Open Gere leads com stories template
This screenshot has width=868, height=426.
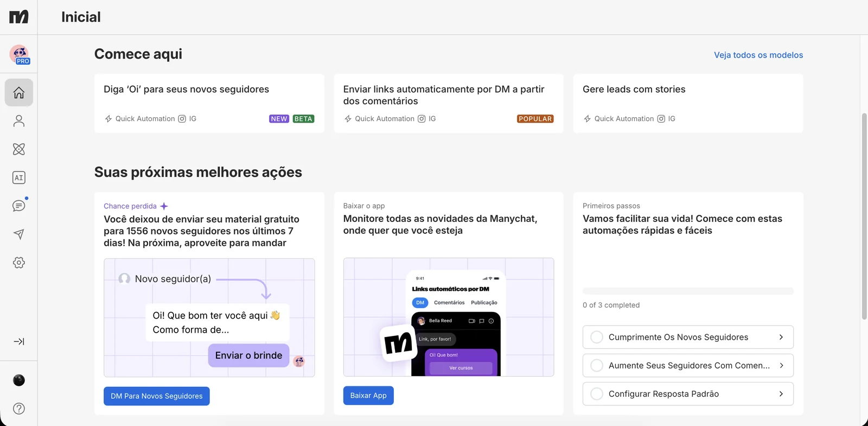coord(688,104)
